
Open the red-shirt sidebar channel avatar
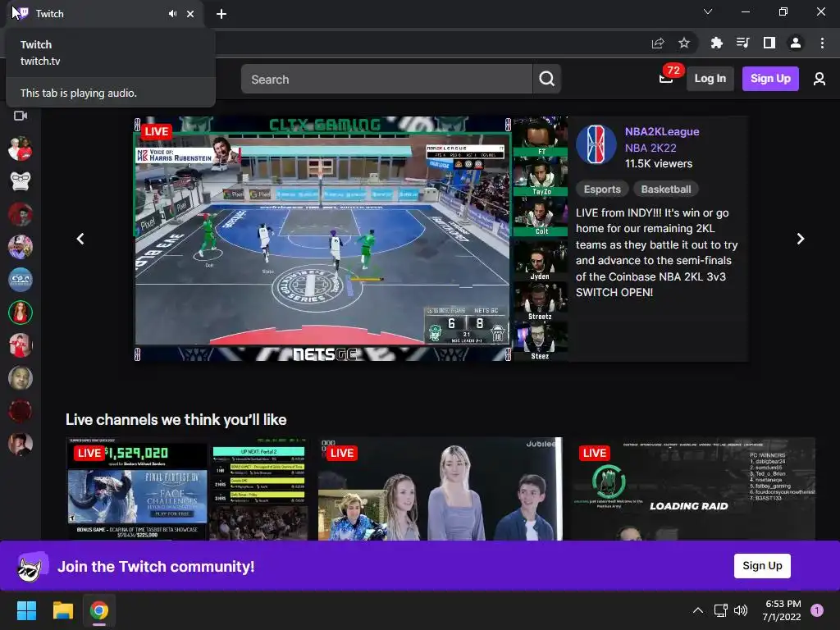point(21,345)
